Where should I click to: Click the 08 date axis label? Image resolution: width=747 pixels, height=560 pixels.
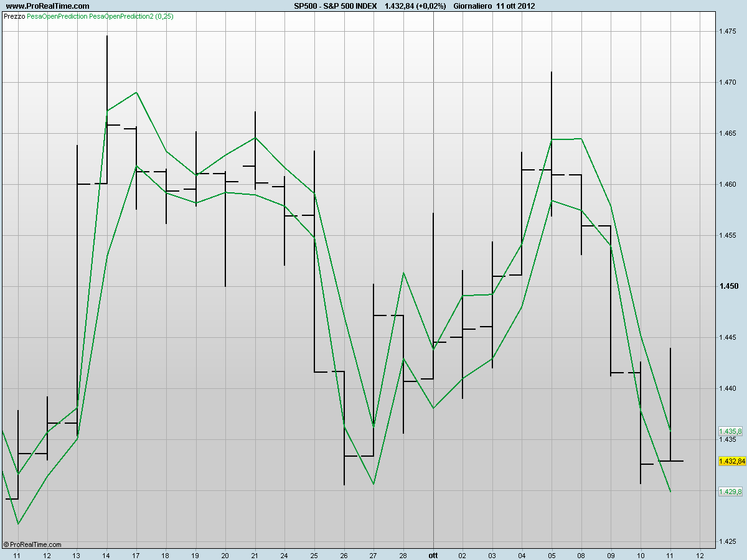[x=581, y=554]
